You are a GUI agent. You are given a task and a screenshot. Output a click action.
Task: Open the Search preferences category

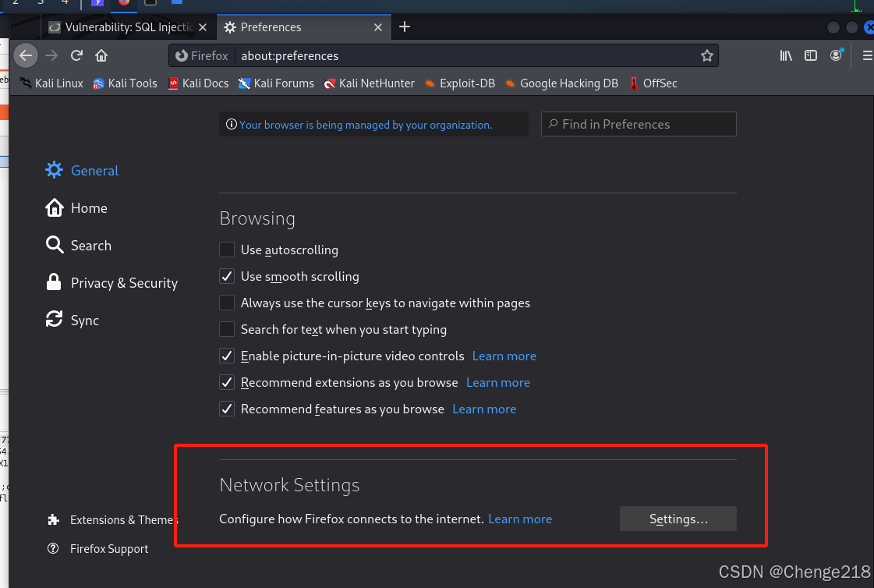tap(79, 245)
